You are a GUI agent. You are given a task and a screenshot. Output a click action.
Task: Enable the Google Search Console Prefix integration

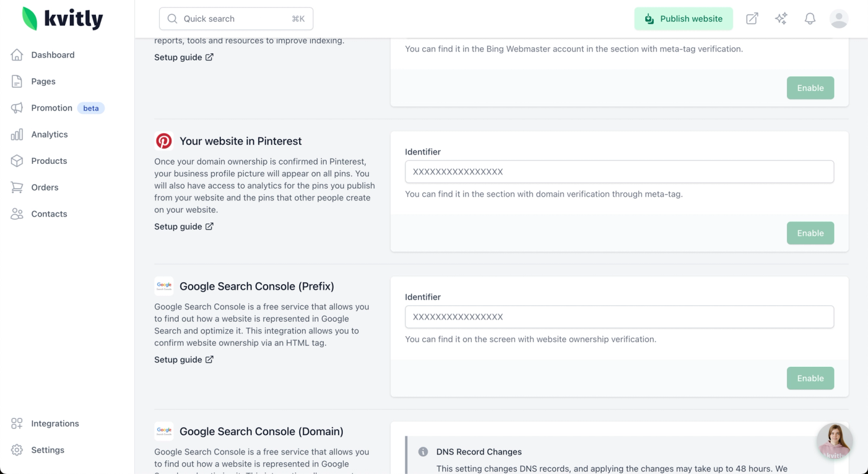pos(810,378)
